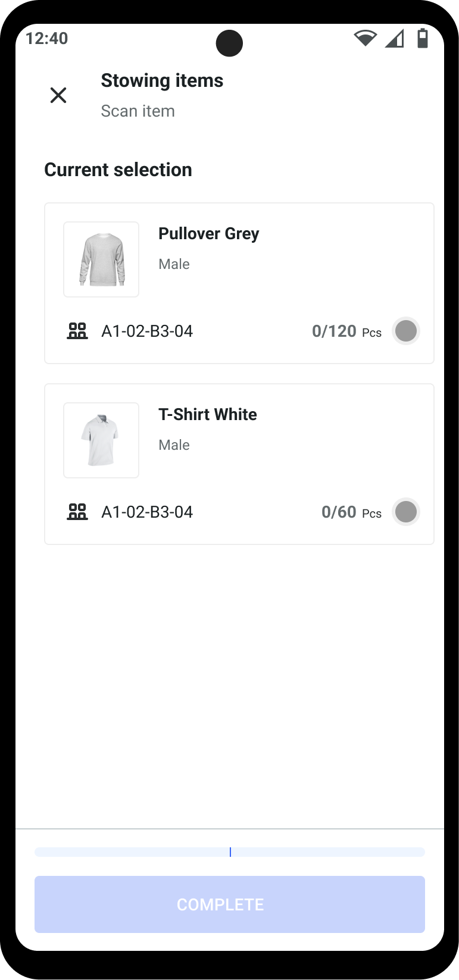The width and height of the screenshot is (459, 980).
Task: Select the T-Shirt White status circle
Action: [x=406, y=512]
